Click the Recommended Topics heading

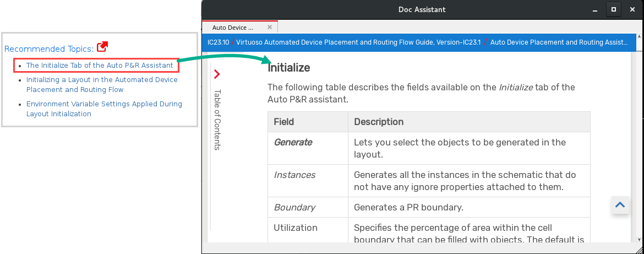click(x=49, y=49)
